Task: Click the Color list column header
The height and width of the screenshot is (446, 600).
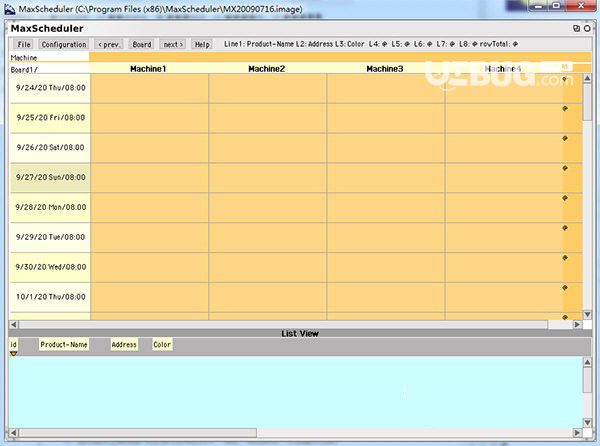Action: coord(162,345)
